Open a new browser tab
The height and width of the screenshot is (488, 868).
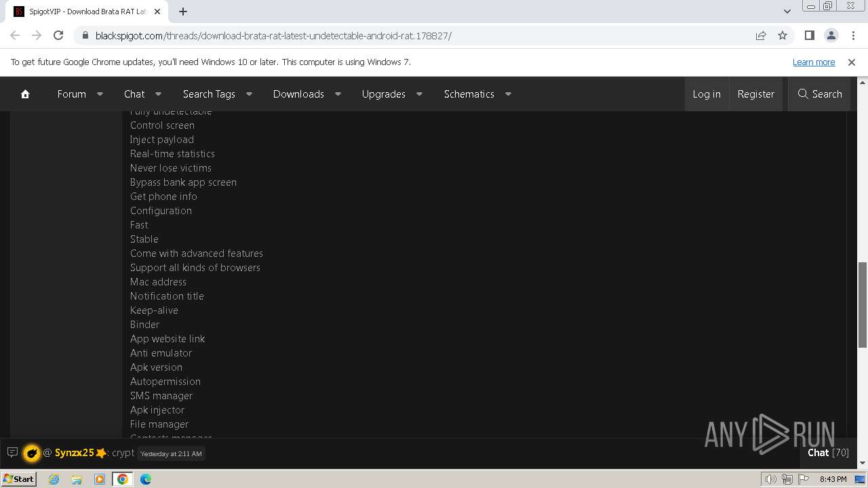[183, 12]
